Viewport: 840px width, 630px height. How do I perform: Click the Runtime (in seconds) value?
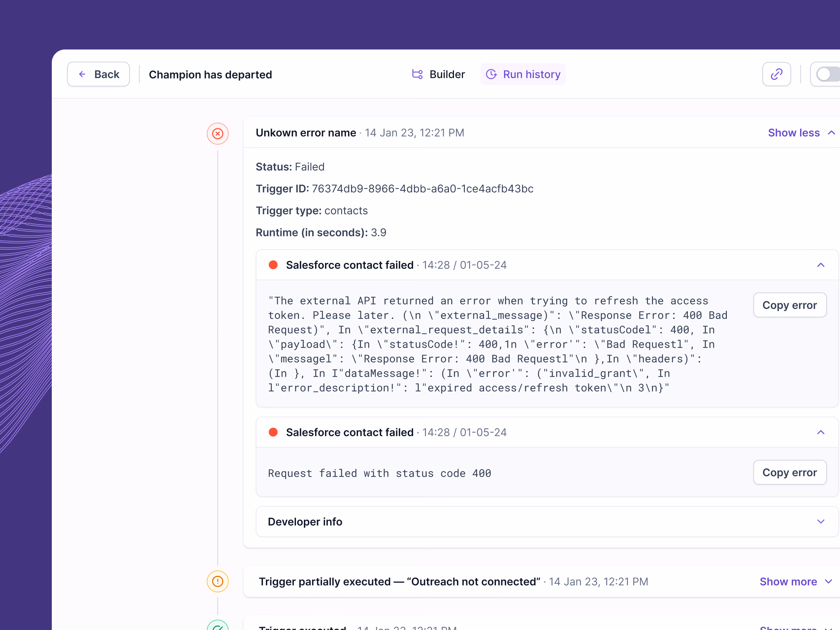[378, 233]
